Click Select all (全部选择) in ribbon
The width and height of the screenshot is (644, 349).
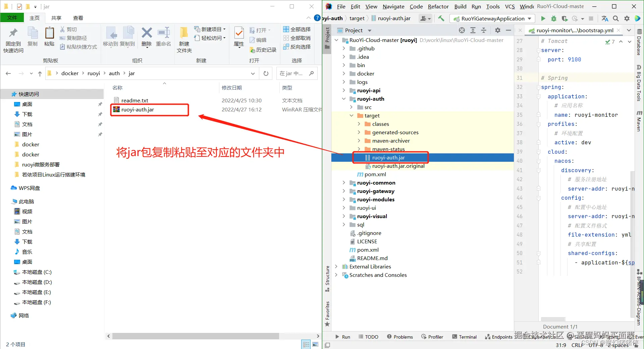click(x=297, y=30)
